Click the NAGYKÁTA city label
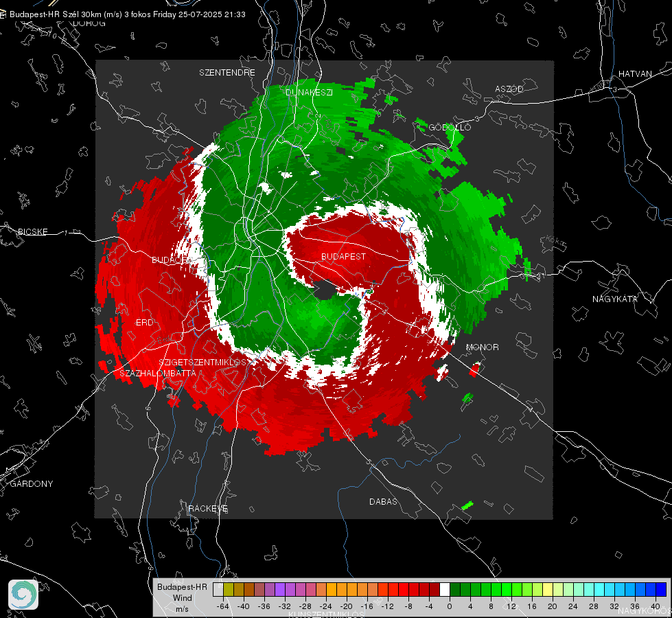The width and height of the screenshot is (672, 618). [x=615, y=299]
